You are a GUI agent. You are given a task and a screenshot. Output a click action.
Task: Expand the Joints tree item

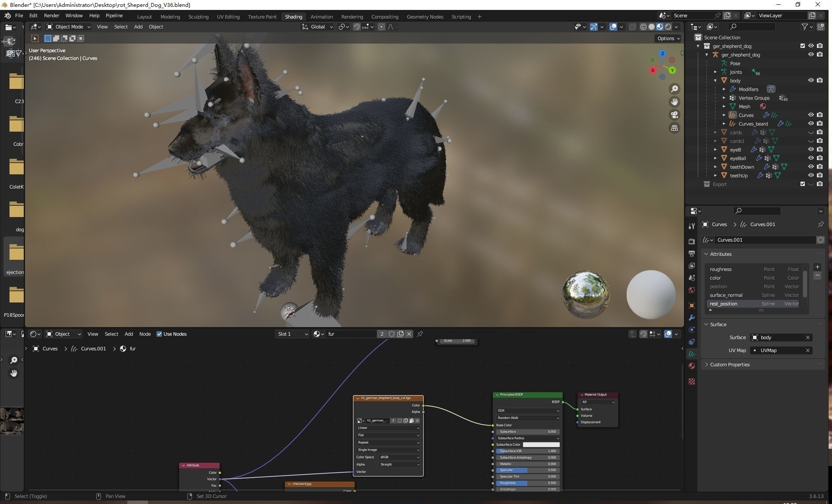click(715, 72)
